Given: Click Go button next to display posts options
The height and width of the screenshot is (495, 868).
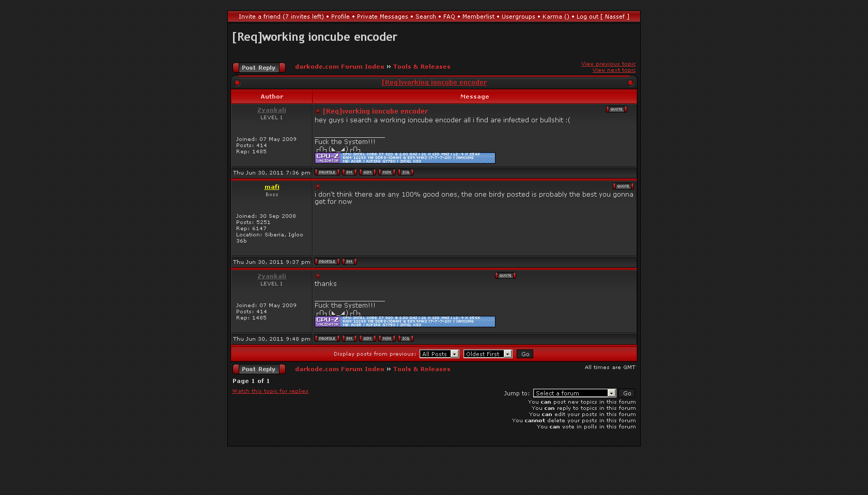Looking at the screenshot, I should pyautogui.click(x=525, y=354).
